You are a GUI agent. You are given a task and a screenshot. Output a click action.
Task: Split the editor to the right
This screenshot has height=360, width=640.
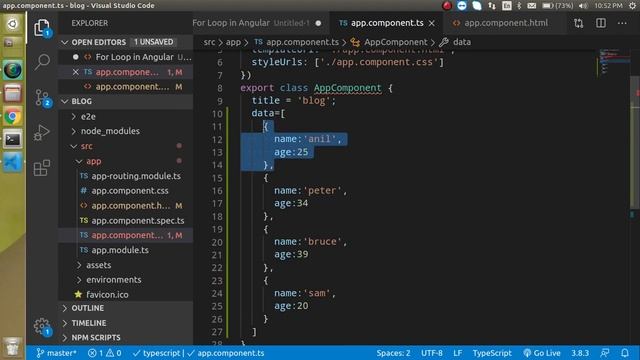[x=600, y=23]
